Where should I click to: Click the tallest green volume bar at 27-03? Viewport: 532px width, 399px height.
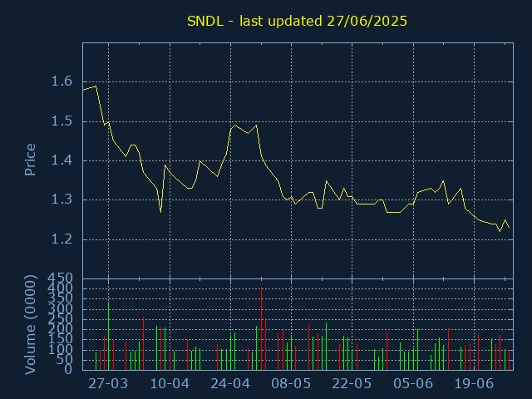109,336
